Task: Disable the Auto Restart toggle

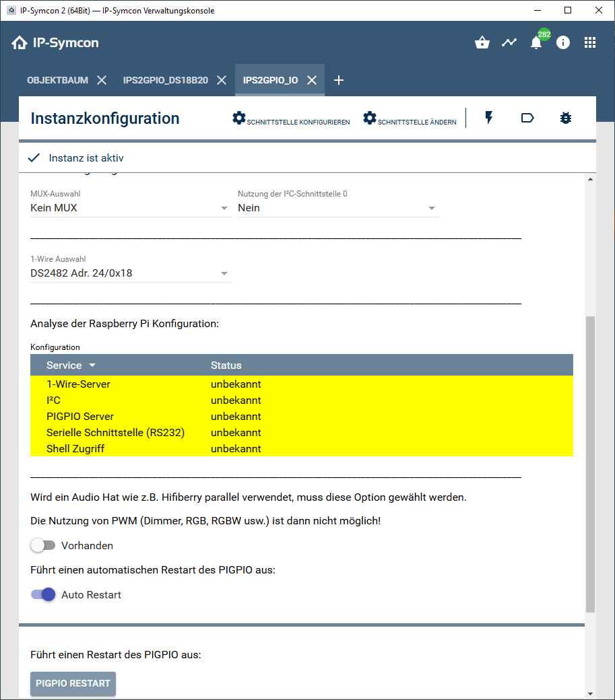Action: click(43, 595)
